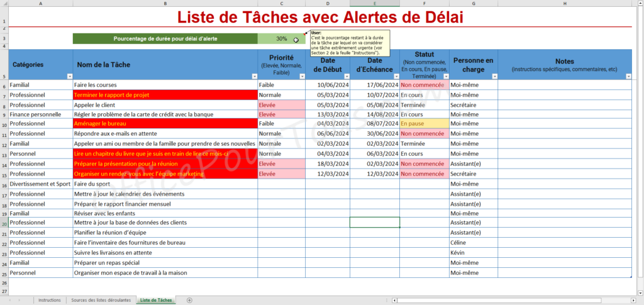Select 'Préparer la présentation pour la réunion' cell
644x305 pixels.
(165, 164)
